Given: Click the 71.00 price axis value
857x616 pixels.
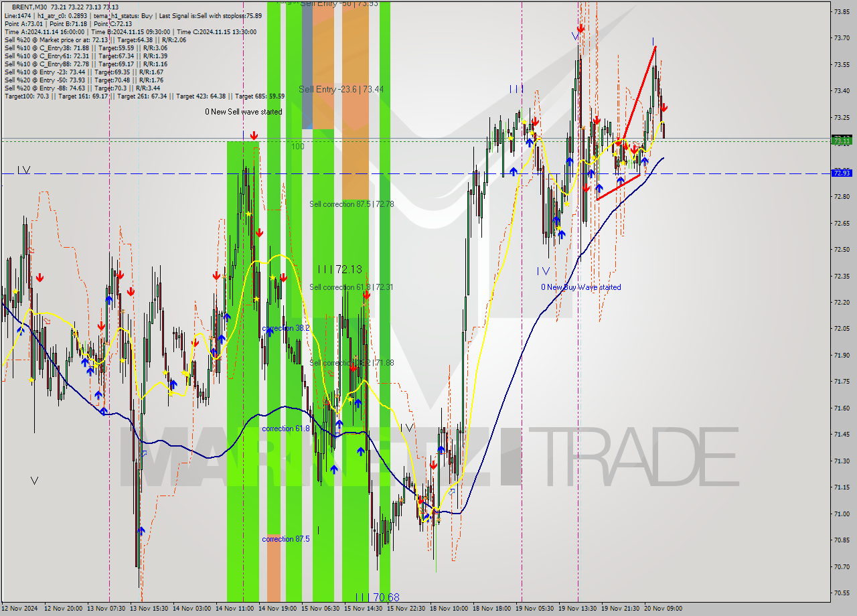Looking at the screenshot, I should pos(842,514).
